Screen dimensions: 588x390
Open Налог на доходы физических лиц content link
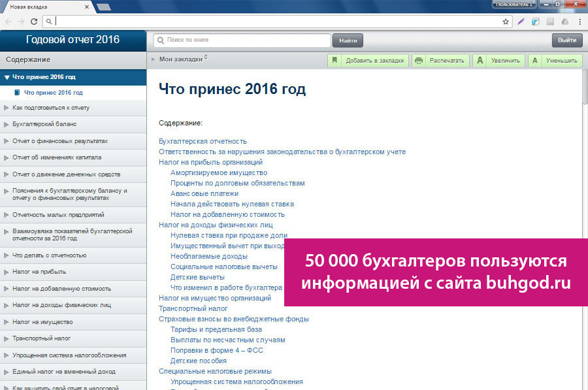click(216, 225)
